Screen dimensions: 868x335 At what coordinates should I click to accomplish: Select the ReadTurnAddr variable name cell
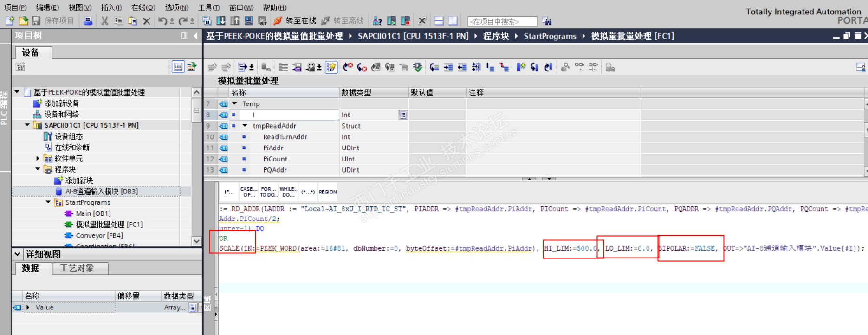[x=285, y=137]
